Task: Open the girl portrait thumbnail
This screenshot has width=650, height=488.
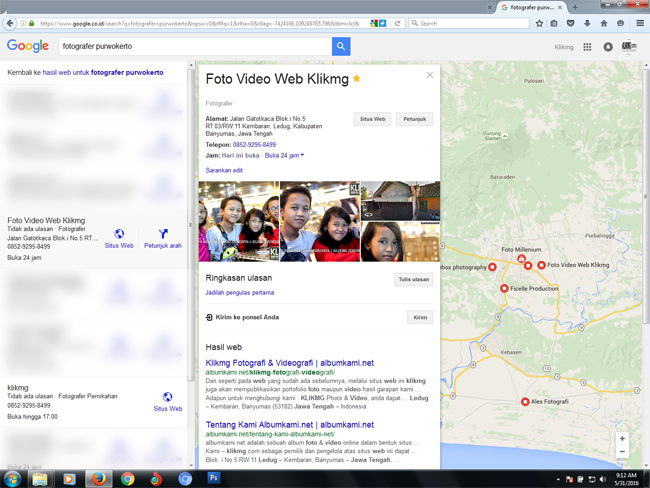Action: tap(400, 242)
